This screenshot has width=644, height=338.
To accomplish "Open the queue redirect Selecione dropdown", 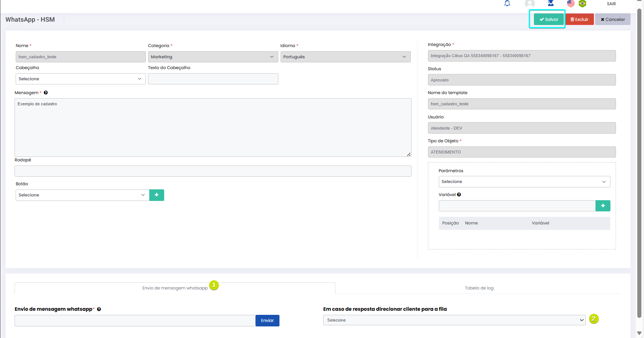I will [x=454, y=320].
